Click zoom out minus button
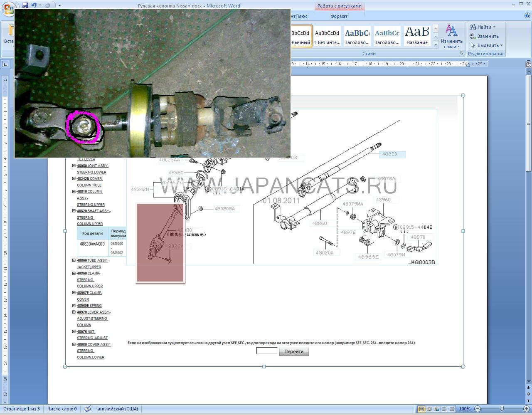 [478, 409]
